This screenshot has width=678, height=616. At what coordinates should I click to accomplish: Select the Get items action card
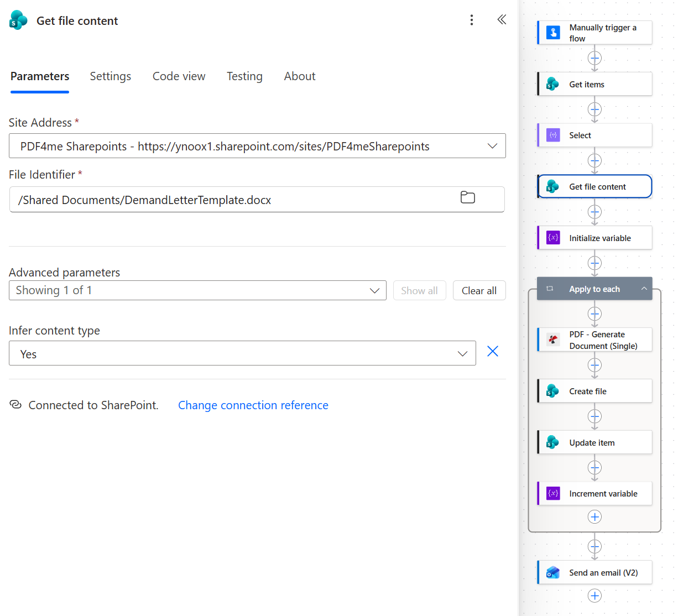pyautogui.click(x=594, y=84)
